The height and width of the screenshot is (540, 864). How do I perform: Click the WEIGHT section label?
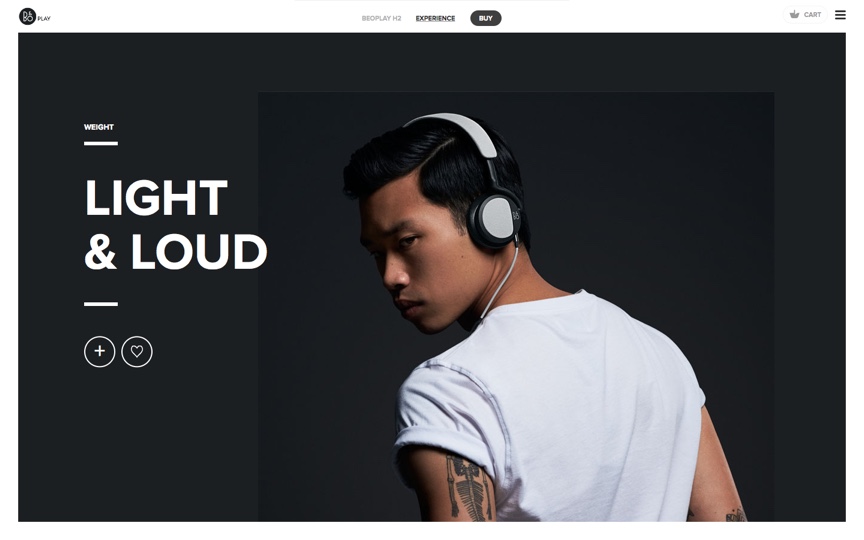tap(99, 127)
